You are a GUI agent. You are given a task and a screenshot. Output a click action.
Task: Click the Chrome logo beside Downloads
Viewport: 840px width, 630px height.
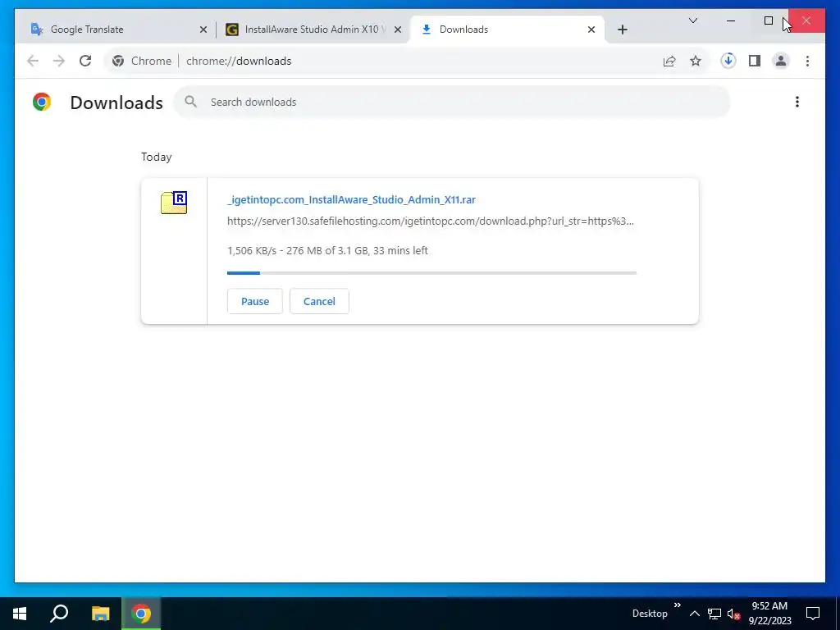coord(42,102)
